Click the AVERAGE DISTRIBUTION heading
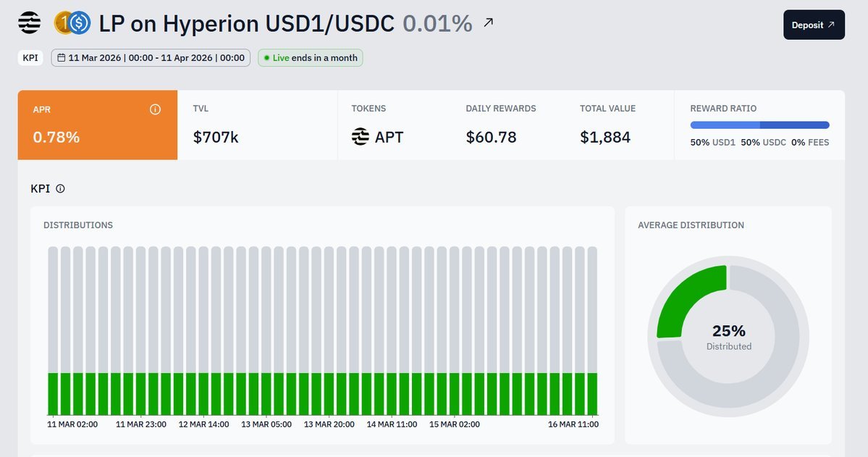This screenshot has width=868, height=457. 691,225
